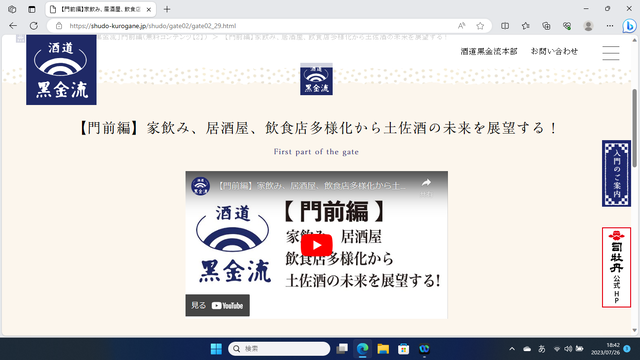Open tab actions menu
This screenshot has width=640, height=360.
point(31,9)
